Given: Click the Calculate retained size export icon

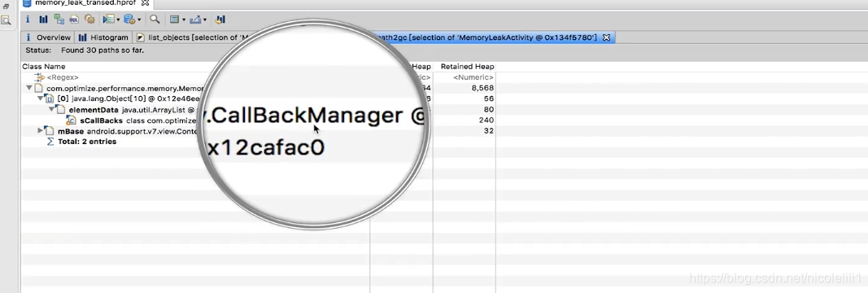Looking at the screenshot, I should click(x=195, y=20).
